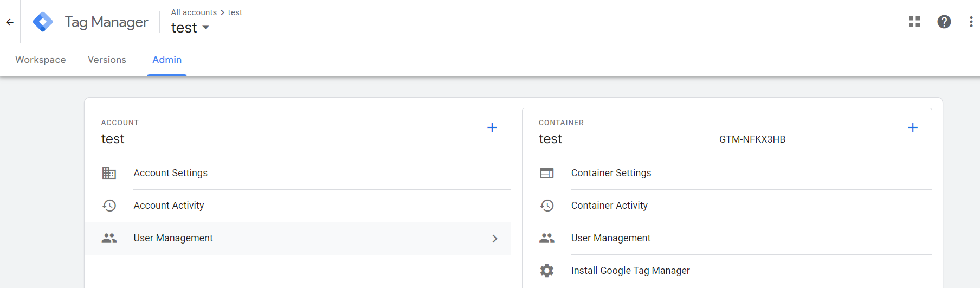The image size is (980, 288).
Task: Open Account Activity
Action: (x=169, y=206)
